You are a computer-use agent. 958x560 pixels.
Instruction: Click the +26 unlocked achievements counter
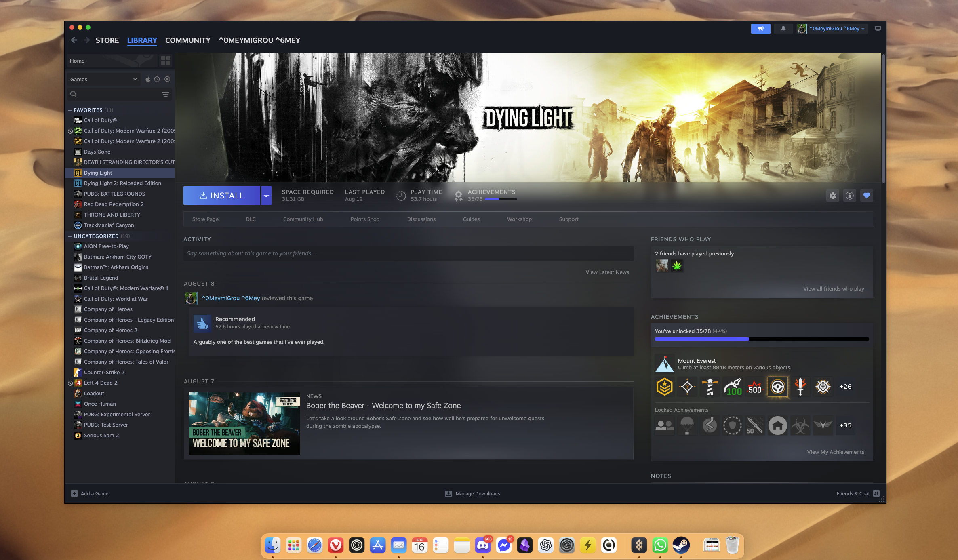click(845, 387)
